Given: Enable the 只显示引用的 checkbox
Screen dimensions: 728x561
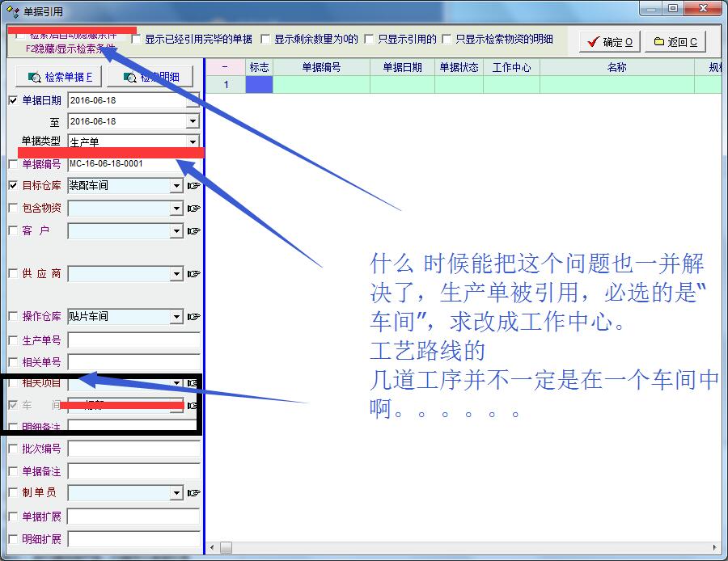Looking at the screenshot, I should (x=370, y=39).
